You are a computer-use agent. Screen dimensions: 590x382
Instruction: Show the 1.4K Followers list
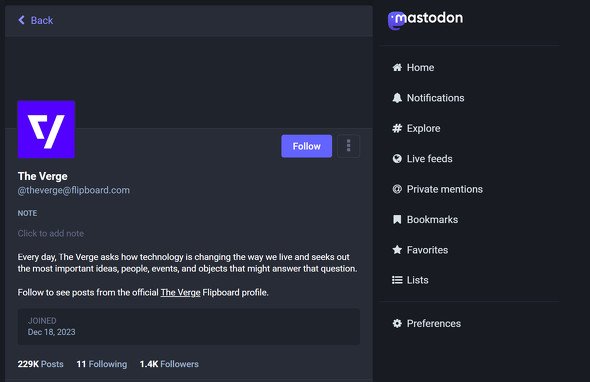[x=169, y=364]
